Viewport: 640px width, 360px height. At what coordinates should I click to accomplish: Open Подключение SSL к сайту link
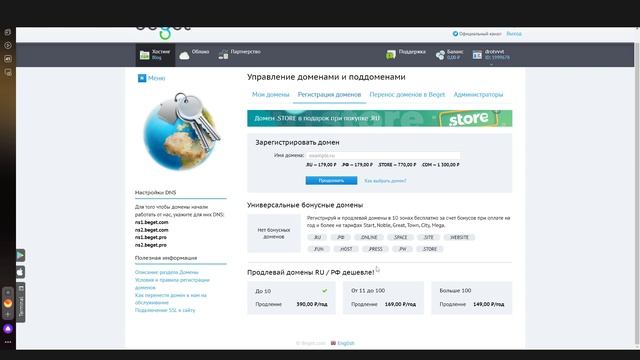[165, 310]
